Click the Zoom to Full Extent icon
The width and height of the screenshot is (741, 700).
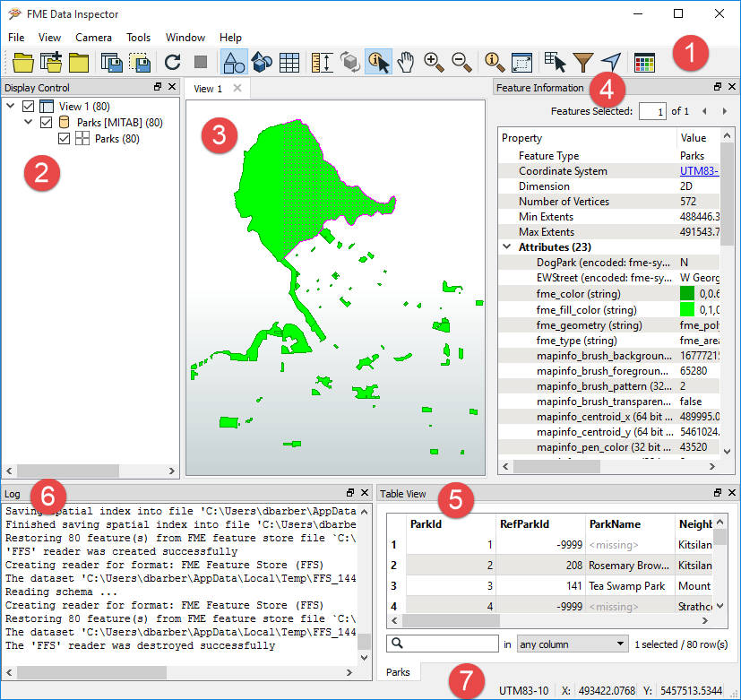click(522, 63)
